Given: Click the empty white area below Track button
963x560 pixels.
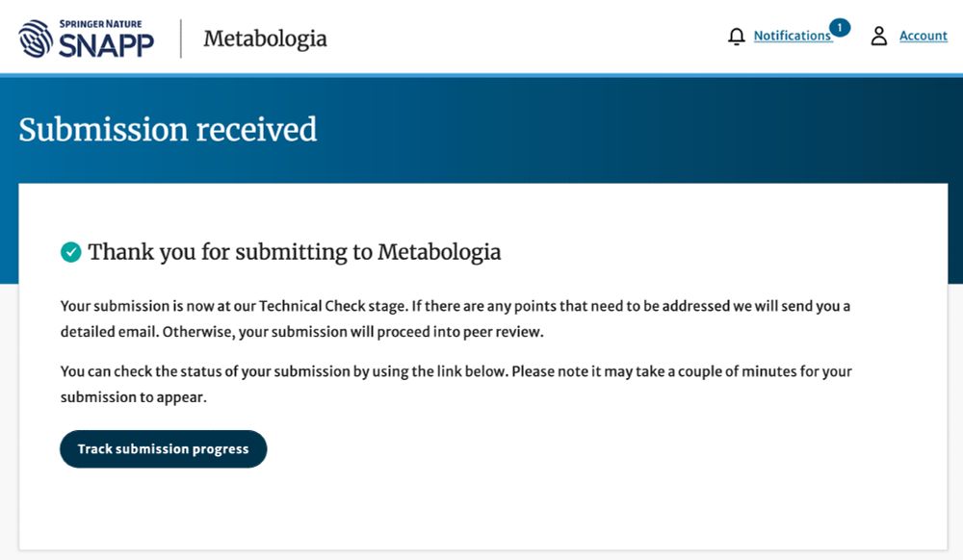Looking at the screenshot, I should (481, 510).
